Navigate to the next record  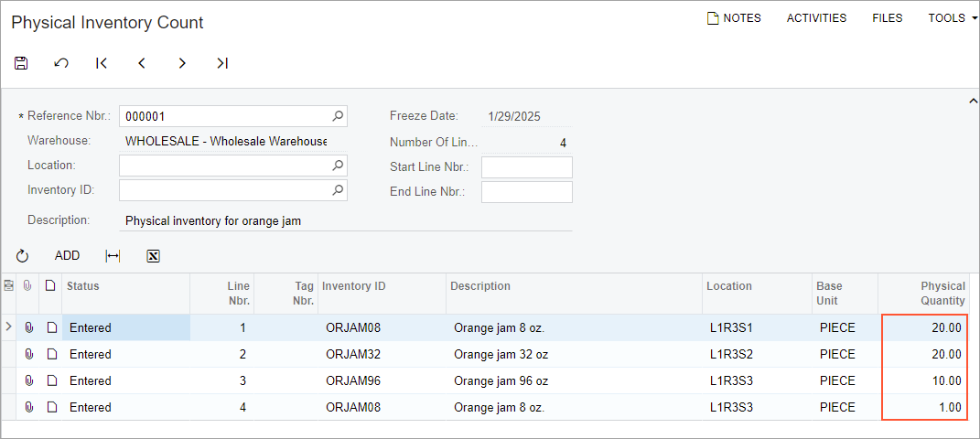(x=182, y=63)
